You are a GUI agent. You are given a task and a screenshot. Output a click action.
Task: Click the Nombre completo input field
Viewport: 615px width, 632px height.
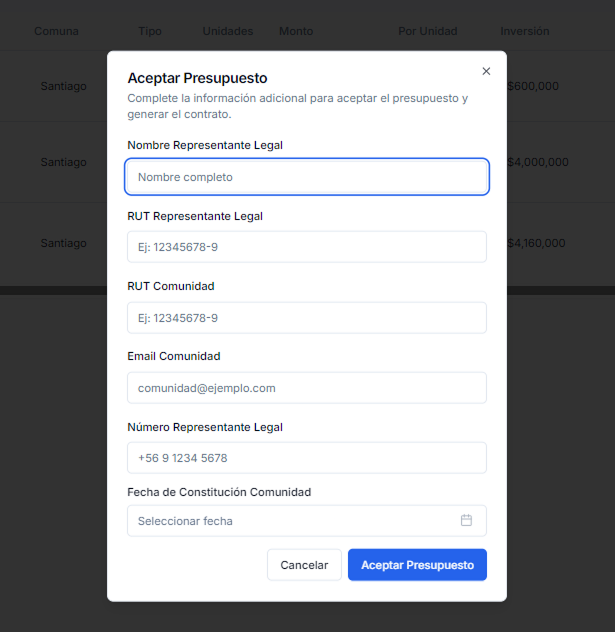pyautogui.click(x=307, y=177)
